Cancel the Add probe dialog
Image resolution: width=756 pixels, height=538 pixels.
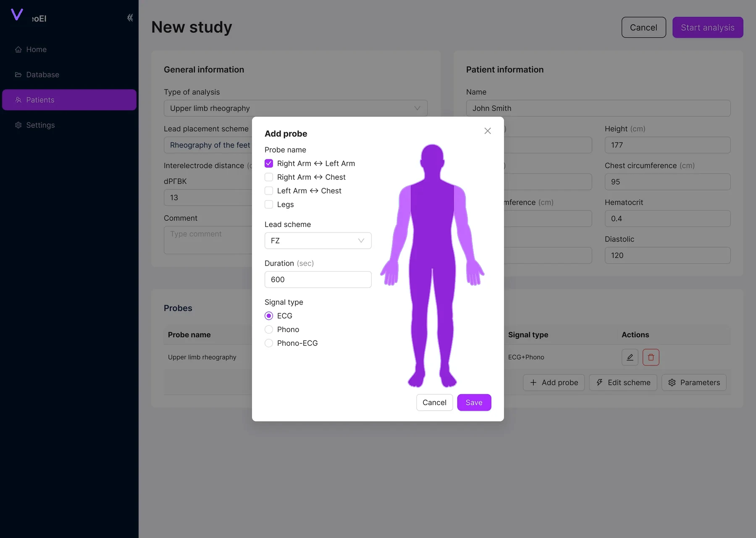434,402
